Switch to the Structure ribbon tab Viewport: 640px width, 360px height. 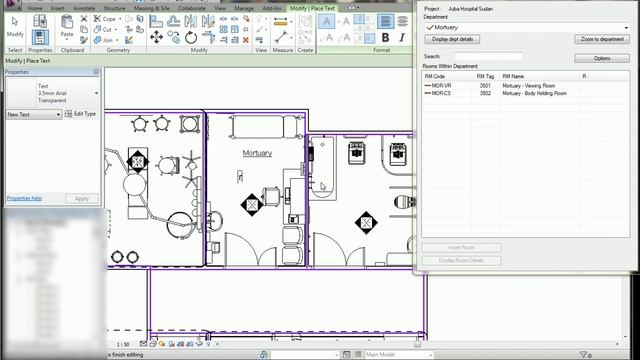pyautogui.click(x=114, y=8)
